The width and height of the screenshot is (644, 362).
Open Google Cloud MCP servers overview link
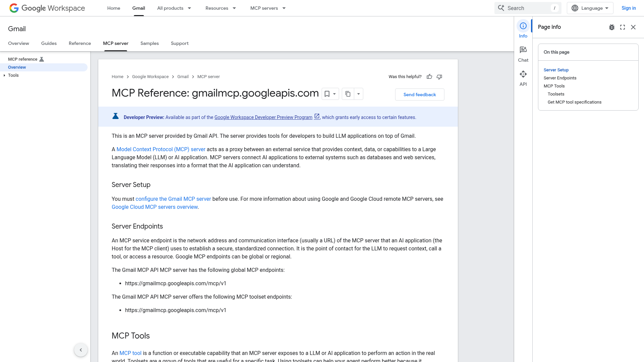[x=155, y=207]
